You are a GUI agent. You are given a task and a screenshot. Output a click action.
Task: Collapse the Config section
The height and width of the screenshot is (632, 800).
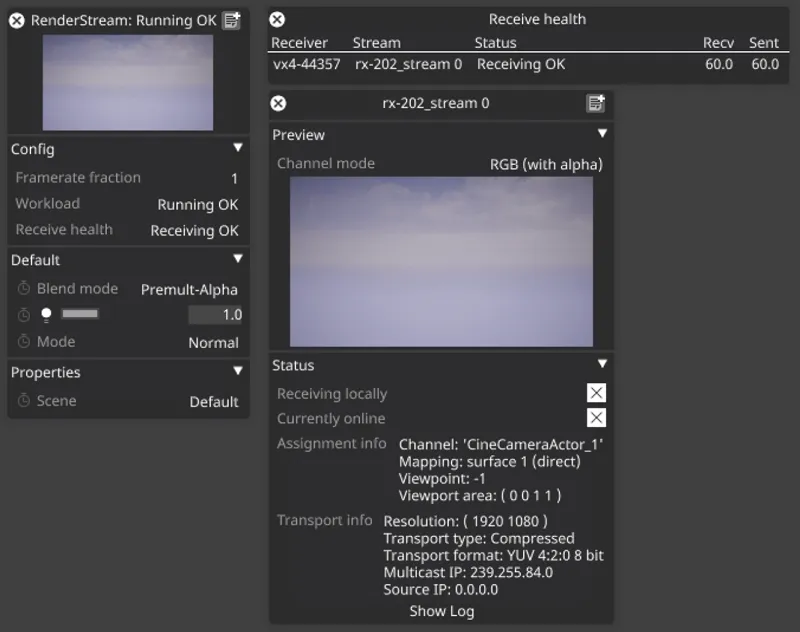pyautogui.click(x=237, y=148)
